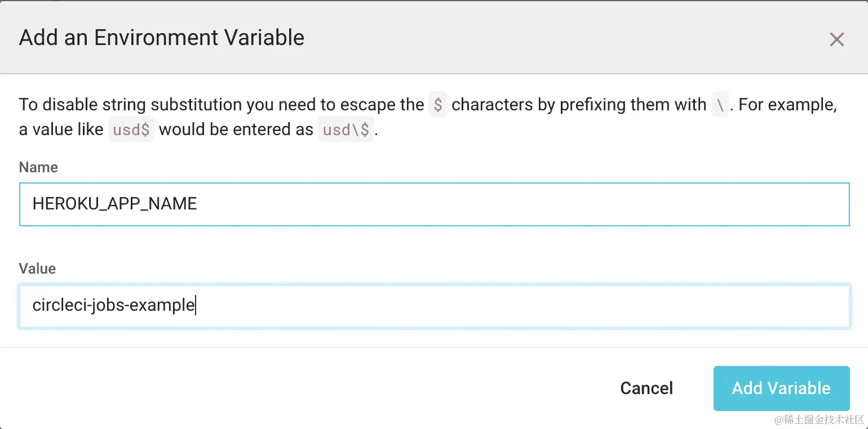Click the HEROKU_APP_NAME text in Name field
Image resolution: width=868 pixels, height=429 pixels.
(114, 204)
